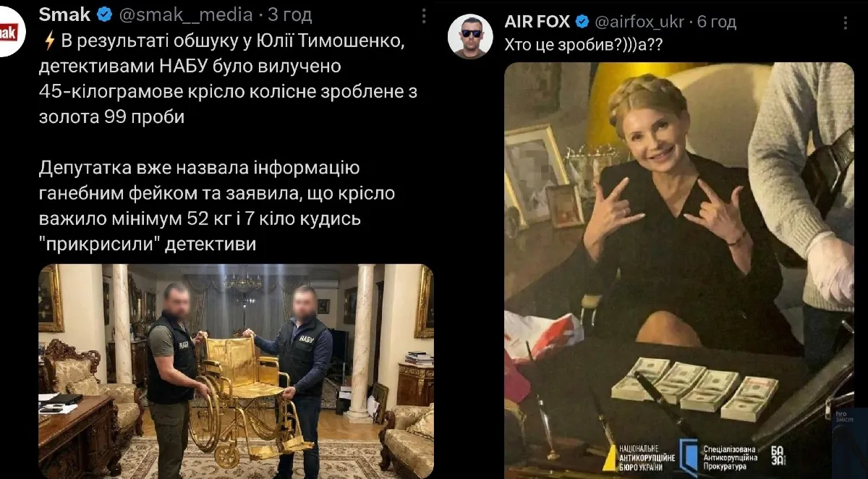868x479 pixels.
Task: Click the Smak profile avatar
Action: coord(9,32)
